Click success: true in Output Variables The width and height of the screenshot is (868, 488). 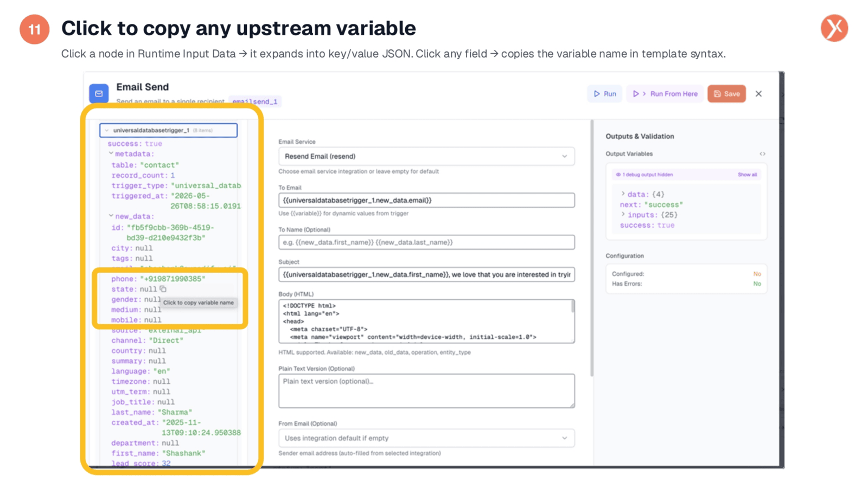647,225
